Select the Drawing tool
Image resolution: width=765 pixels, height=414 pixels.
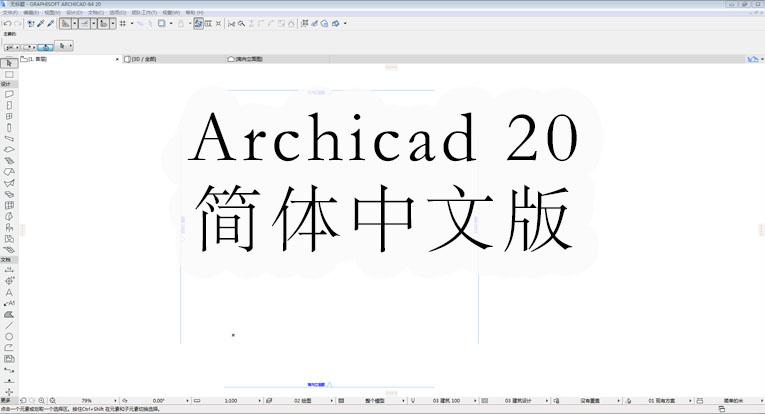pos(9,359)
